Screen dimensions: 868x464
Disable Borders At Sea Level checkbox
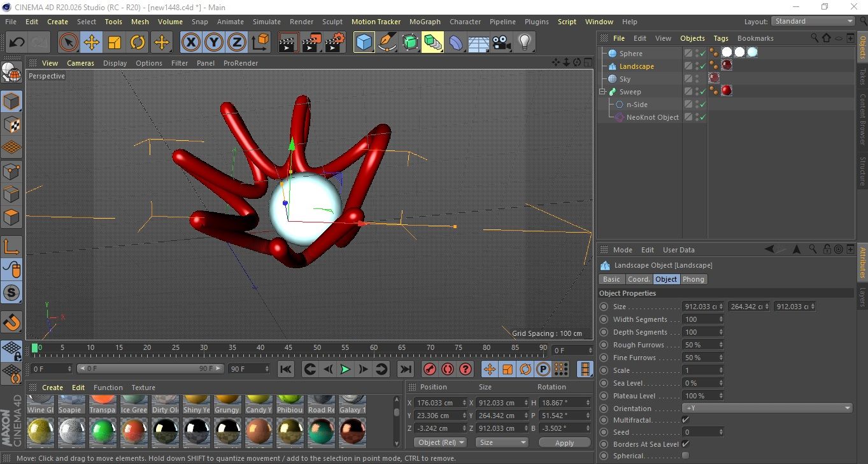[x=685, y=444]
